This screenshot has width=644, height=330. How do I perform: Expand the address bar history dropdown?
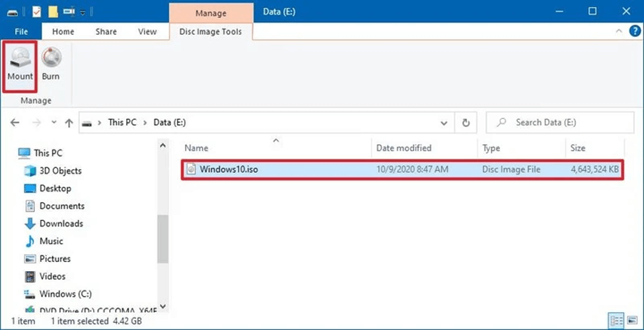[x=444, y=123]
